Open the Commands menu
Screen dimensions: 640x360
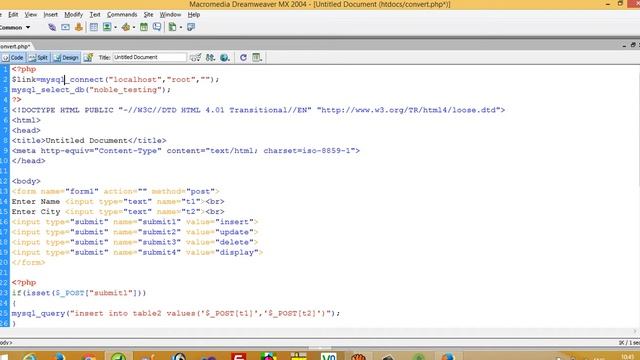[122, 15]
